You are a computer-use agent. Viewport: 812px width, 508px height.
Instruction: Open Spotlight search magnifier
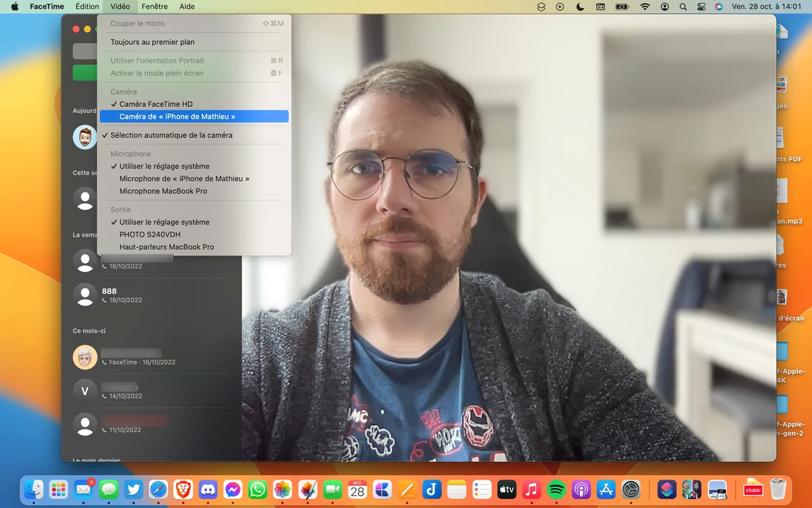tap(683, 6)
